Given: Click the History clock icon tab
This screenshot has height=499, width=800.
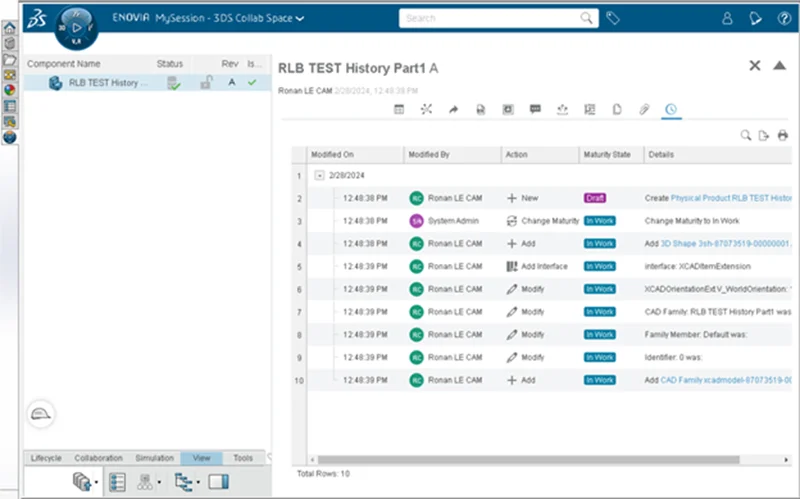Looking at the screenshot, I should (x=671, y=109).
